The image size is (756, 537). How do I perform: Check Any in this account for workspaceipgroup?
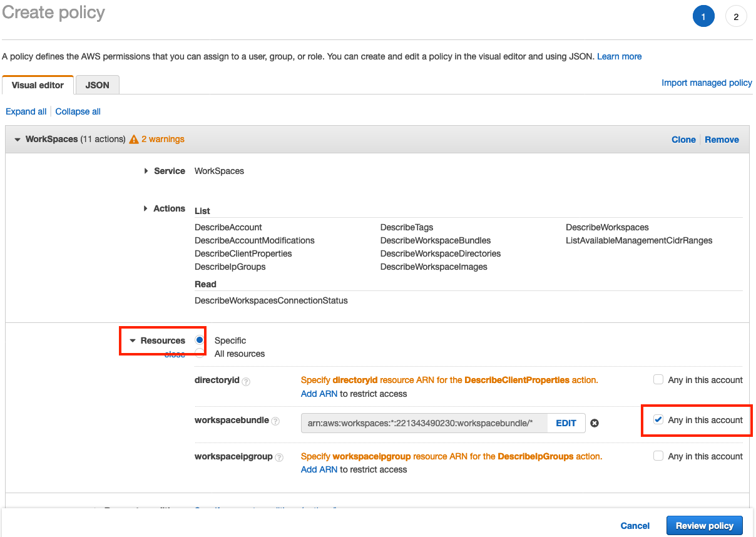point(658,456)
